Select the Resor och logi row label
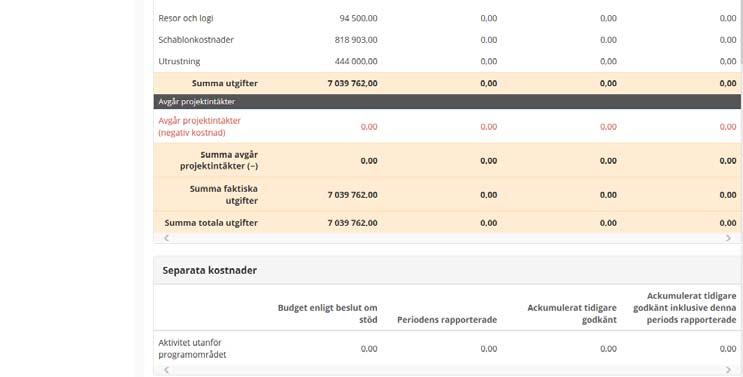 (x=186, y=18)
